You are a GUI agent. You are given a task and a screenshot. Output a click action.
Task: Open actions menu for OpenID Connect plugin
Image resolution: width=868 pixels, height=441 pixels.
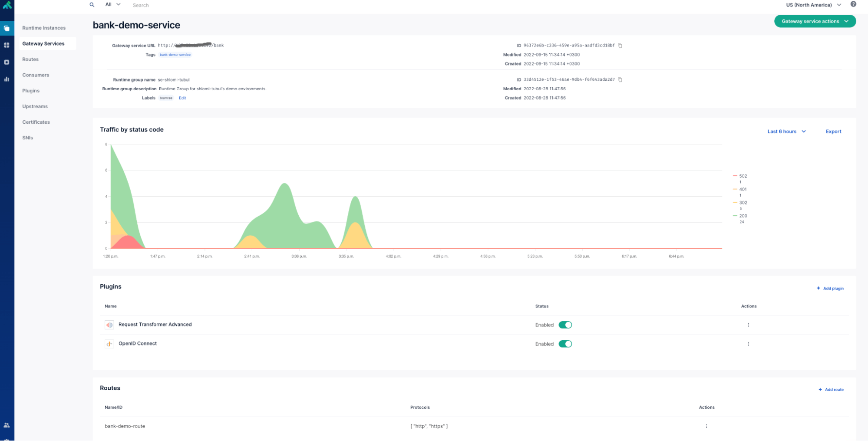tap(748, 344)
